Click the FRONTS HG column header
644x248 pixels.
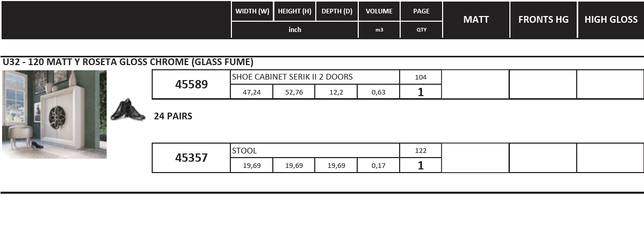pyautogui.click(x=543, y=20)
